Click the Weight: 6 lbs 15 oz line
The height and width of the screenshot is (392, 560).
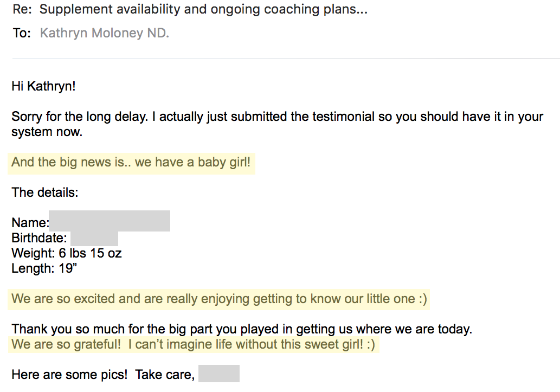pyautogui.click(x=67, y=253)
